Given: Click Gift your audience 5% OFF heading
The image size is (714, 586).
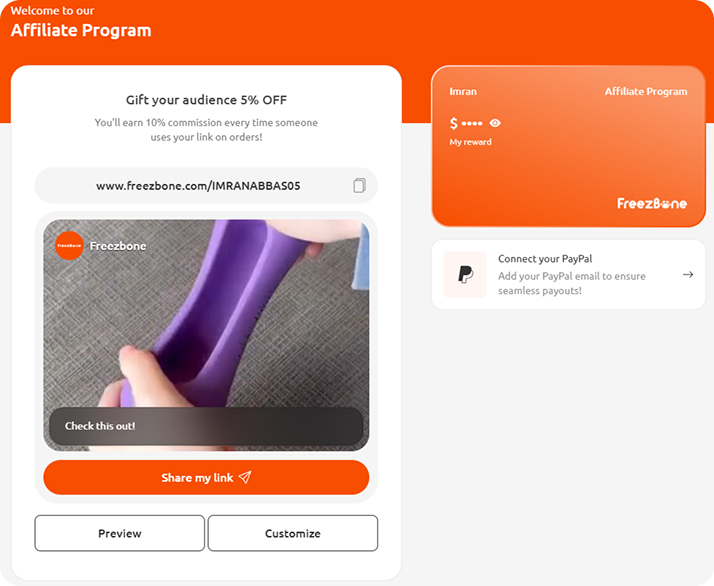Looking at the screenshot, I should pyautogui.click(x=206, y=100).
